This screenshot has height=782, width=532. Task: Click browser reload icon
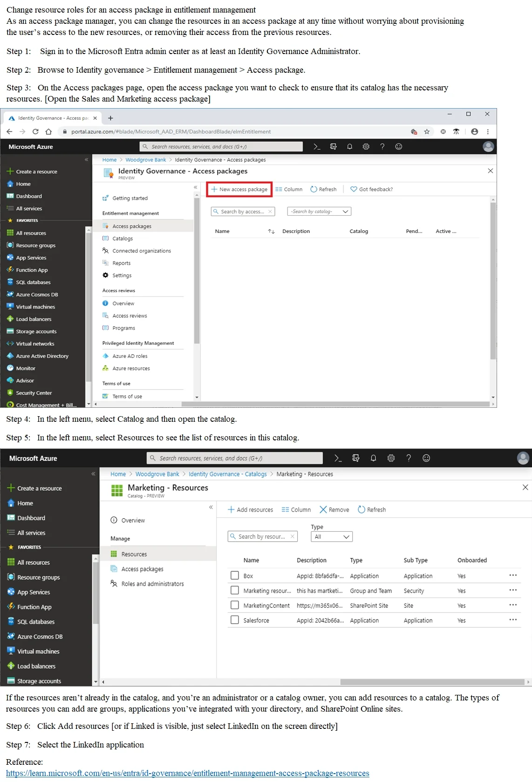[x=35, y=131]
